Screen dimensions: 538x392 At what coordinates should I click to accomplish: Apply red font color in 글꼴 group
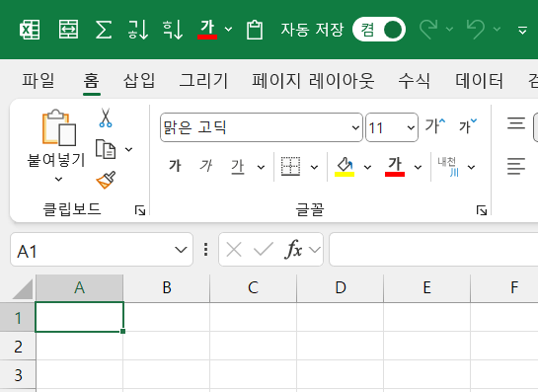[395, 167]
